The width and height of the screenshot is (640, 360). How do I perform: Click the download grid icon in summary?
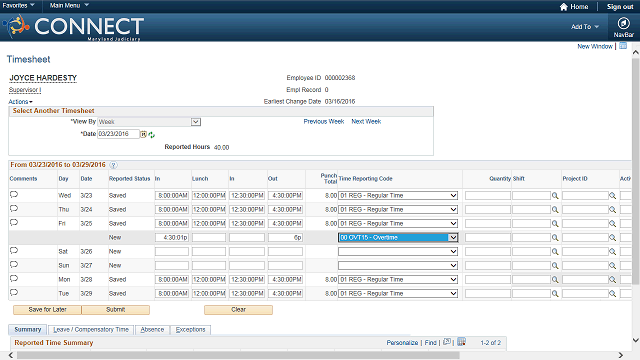point(461,342)
